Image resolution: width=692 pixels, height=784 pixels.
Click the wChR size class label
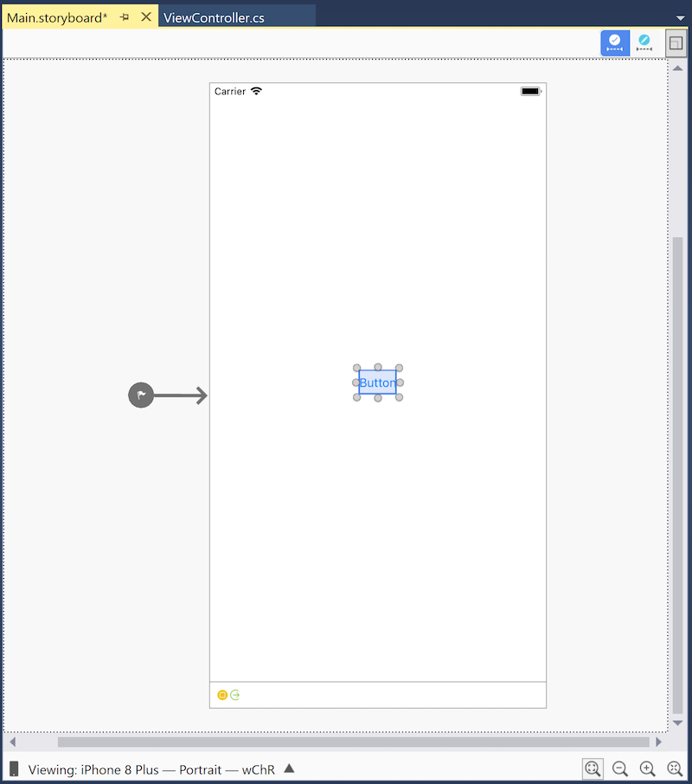[258, 767]
